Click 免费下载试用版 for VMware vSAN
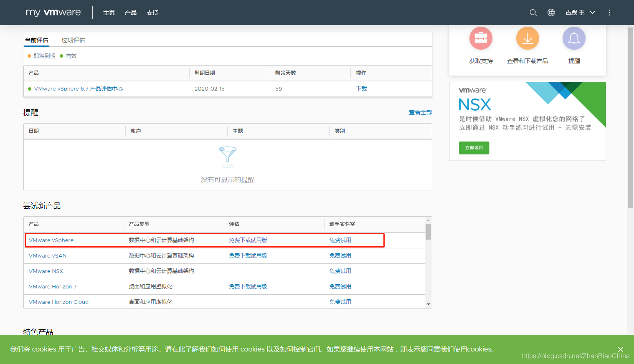The height and width of the screenshot is (364, 634). (x=248, y=255)
